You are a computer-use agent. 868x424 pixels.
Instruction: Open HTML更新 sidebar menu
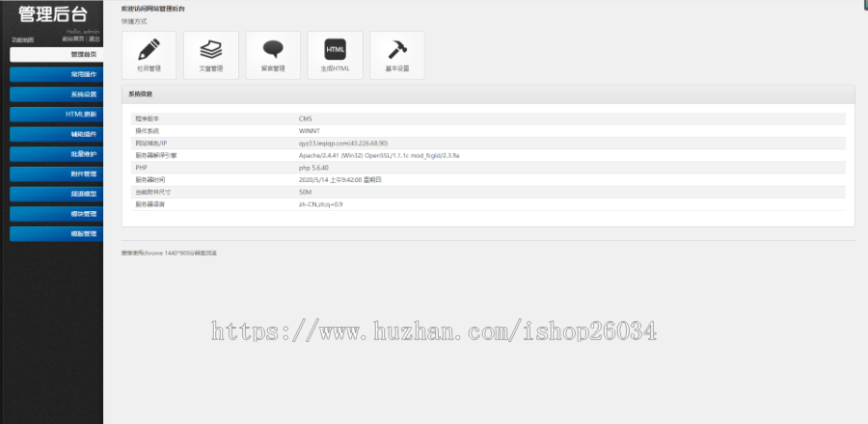[57, 115]
